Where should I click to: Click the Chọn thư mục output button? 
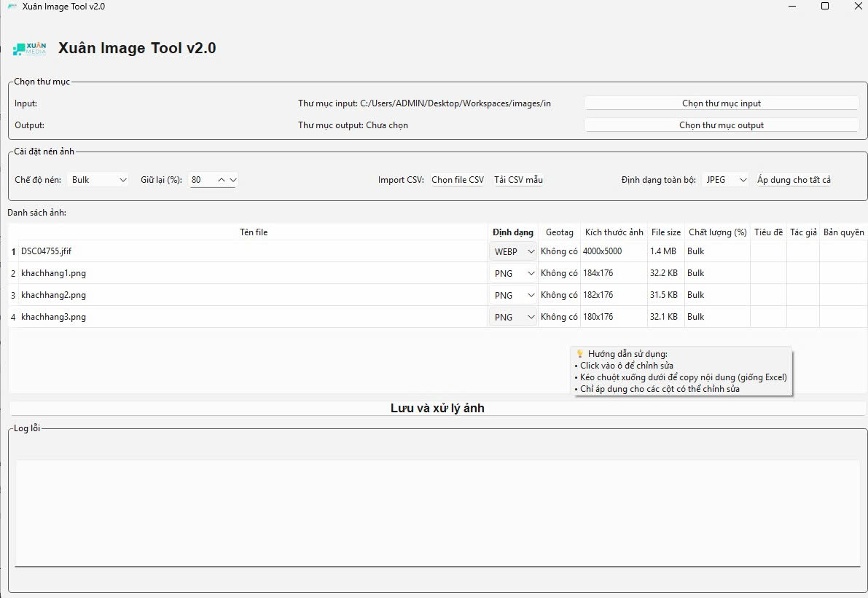722,125
